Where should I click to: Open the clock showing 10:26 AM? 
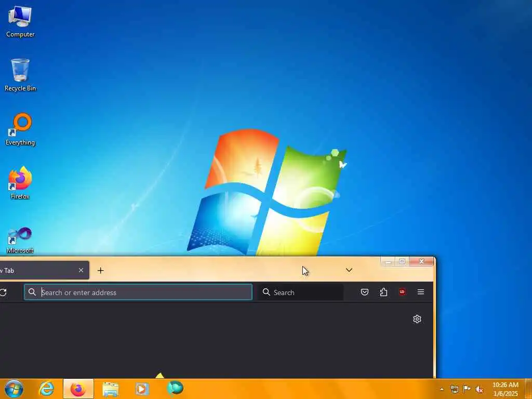tap(505, 389)
